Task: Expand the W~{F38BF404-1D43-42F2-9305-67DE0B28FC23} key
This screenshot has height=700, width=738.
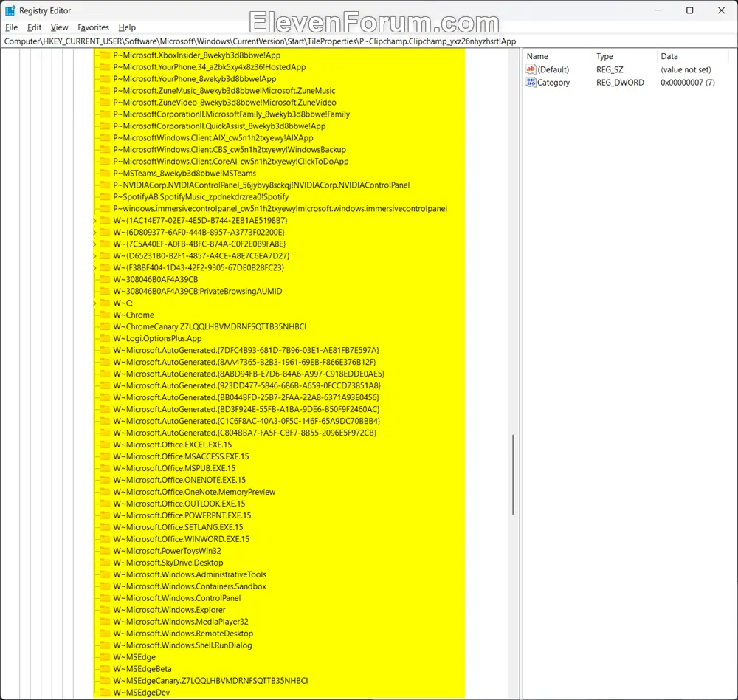Action: click(x=94, y=267)
